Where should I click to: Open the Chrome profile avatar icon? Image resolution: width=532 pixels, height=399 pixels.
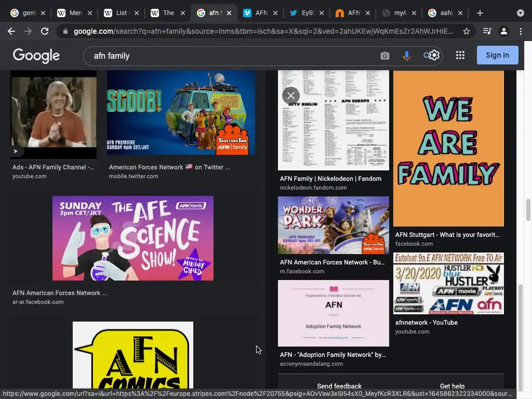pos(504,31)
